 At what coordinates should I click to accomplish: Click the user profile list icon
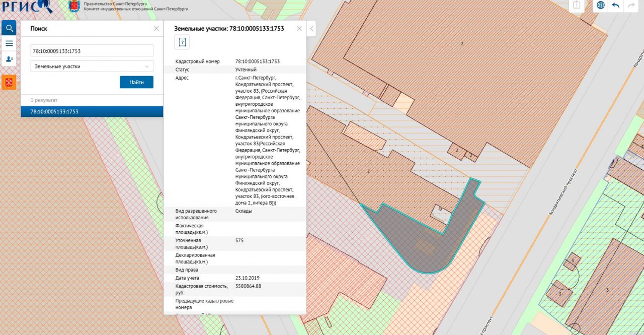9,59
